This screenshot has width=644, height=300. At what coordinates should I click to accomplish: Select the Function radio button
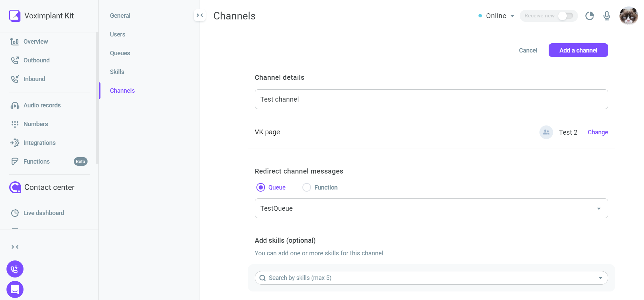pyautogui.click(x=307, y=187)
